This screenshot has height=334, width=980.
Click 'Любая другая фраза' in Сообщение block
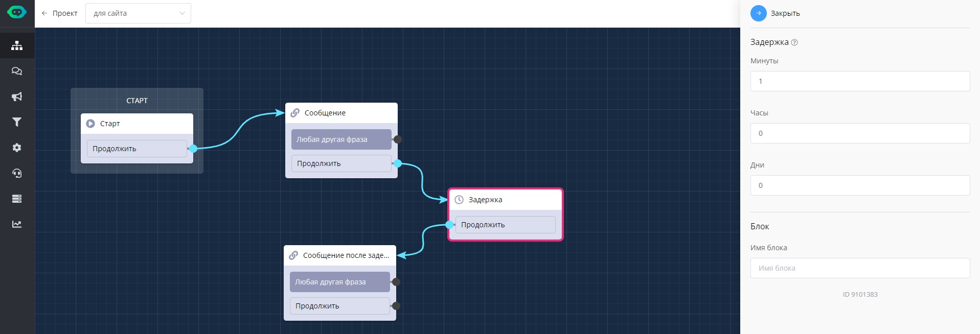pyautogui.click(x=340, y=139)
